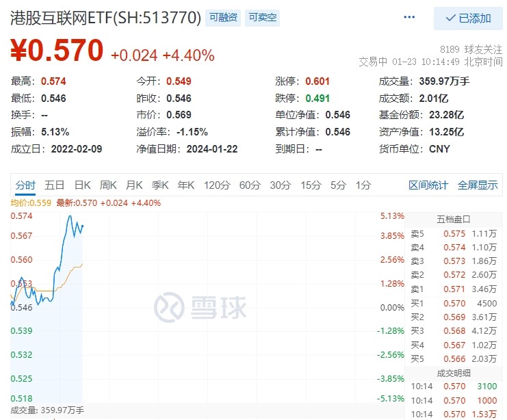Switch to the 分时 chart tab
Viewport: 507px width, 420px height.
coord(25,185)
